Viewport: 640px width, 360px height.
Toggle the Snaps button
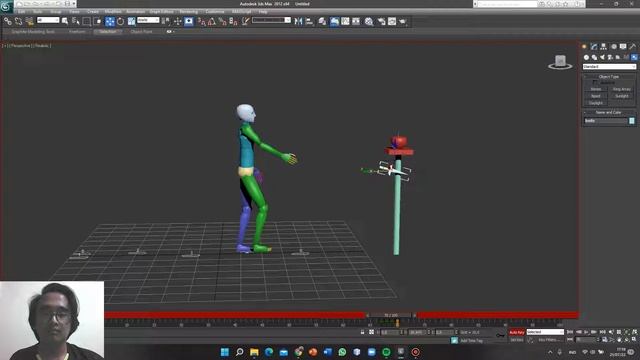(201, 21)
